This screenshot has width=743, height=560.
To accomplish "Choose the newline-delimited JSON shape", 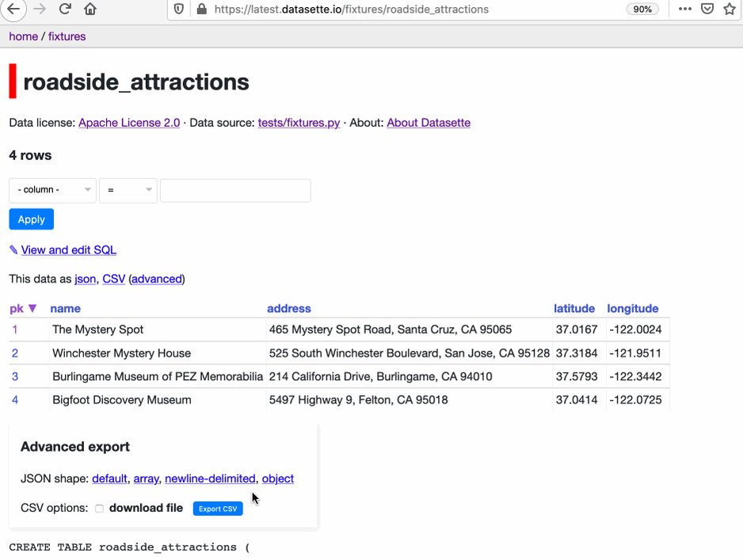I will click(x=210, y=478).
